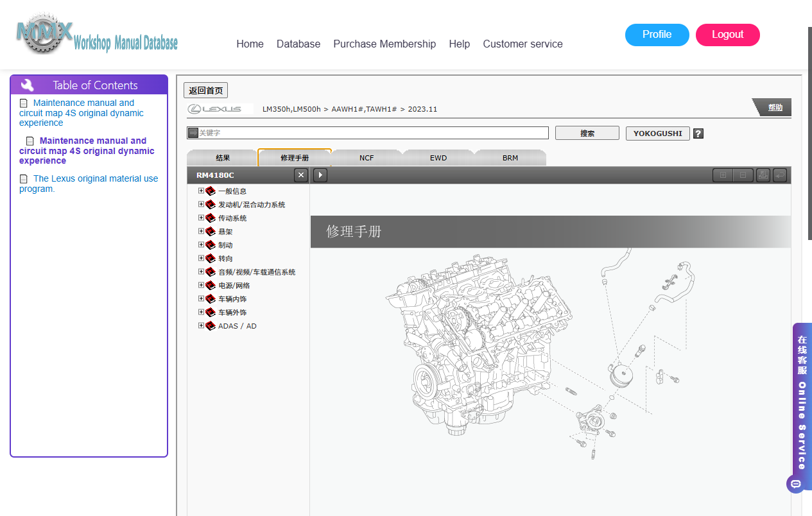This screenshot has width=812, height=516.
Task: Click the zoom-out minus icon in the viewer toolbar
Action: click(743, 175)
